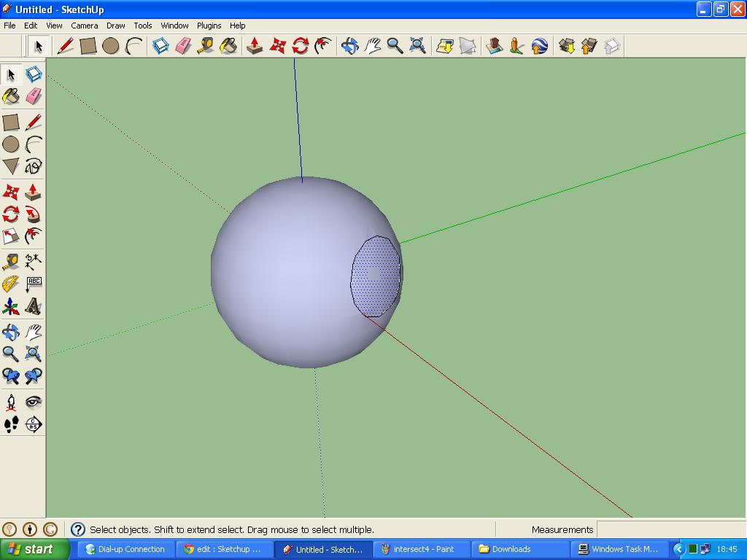Open the Edit menu
Image resolution: width=747 pixels, height=560 pixels.
(31, 26)
